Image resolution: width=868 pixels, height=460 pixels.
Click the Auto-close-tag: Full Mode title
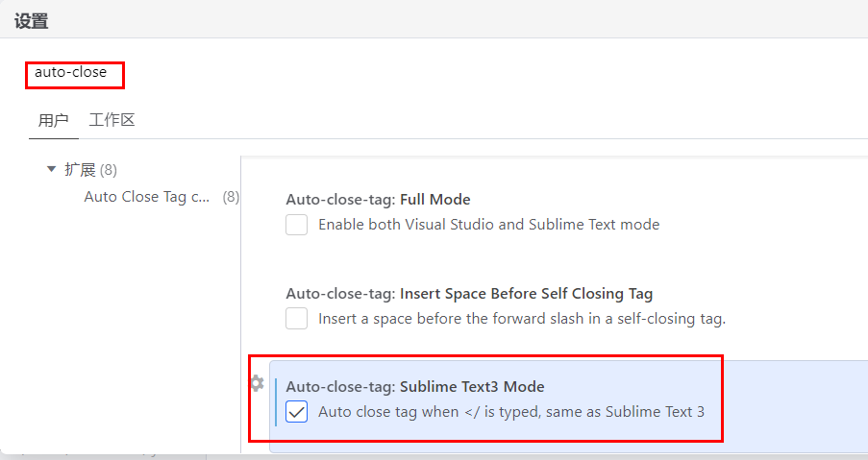tap(378, 200)
